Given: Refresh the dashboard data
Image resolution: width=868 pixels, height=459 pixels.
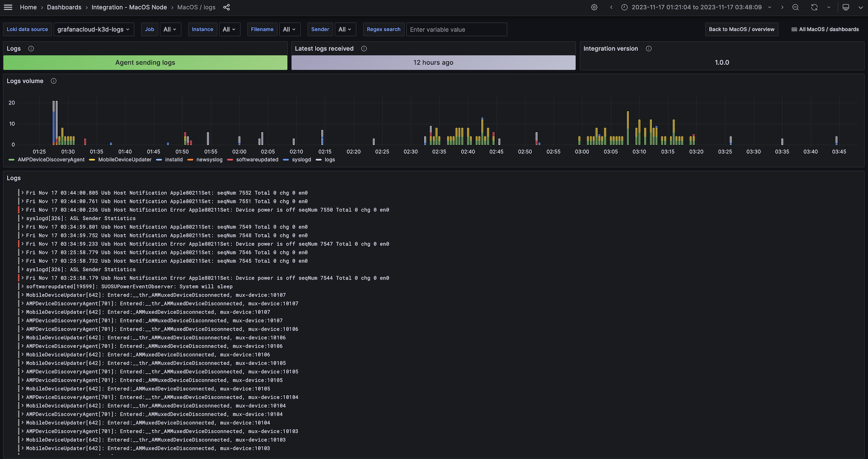Looking at the screenshot, I should (814, 7).
